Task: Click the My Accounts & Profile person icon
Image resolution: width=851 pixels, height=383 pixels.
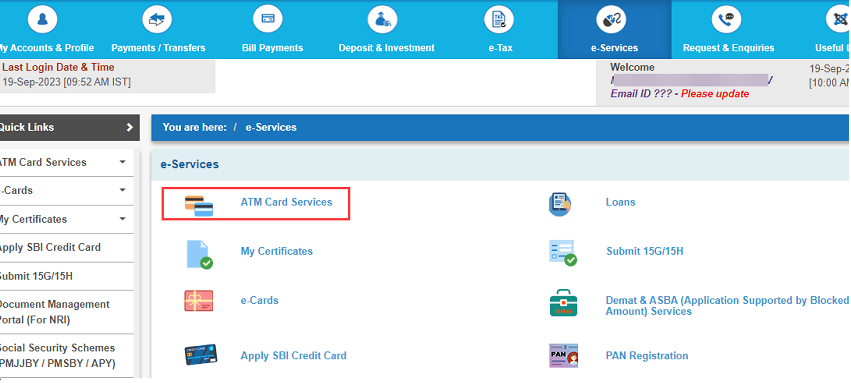Action: [42, 20]
